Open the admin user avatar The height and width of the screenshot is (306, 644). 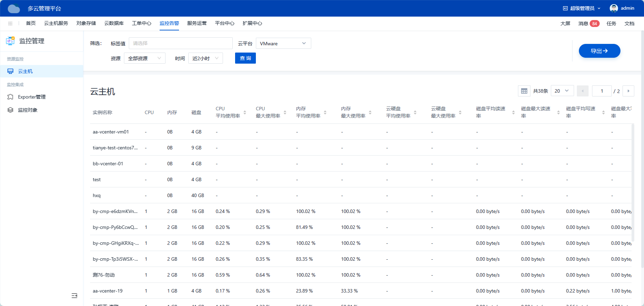614,8
